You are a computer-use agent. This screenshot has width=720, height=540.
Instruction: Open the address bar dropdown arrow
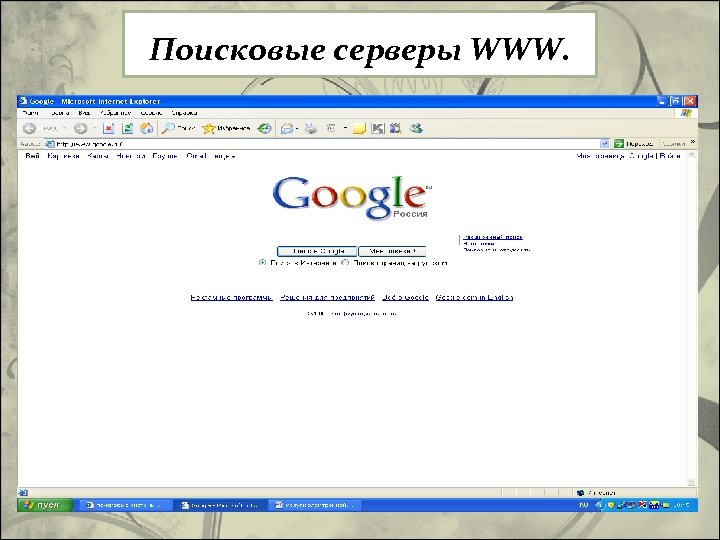tap(604, 144)
